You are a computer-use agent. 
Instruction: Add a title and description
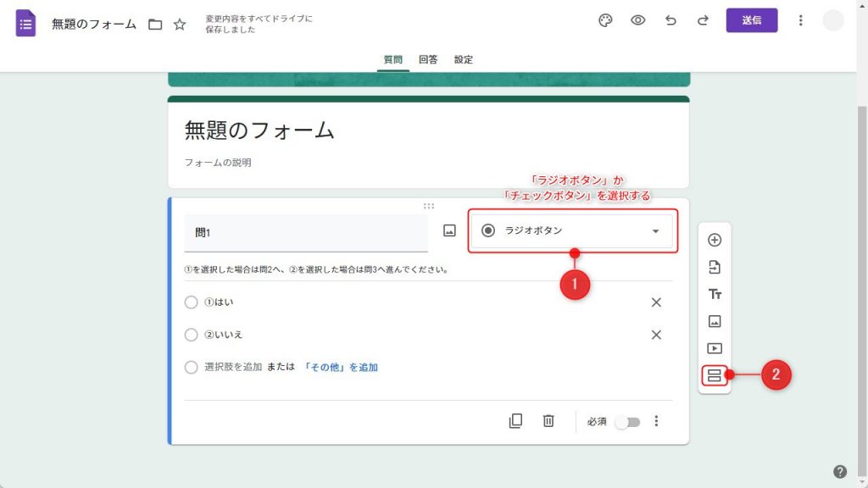coord(715,294)
